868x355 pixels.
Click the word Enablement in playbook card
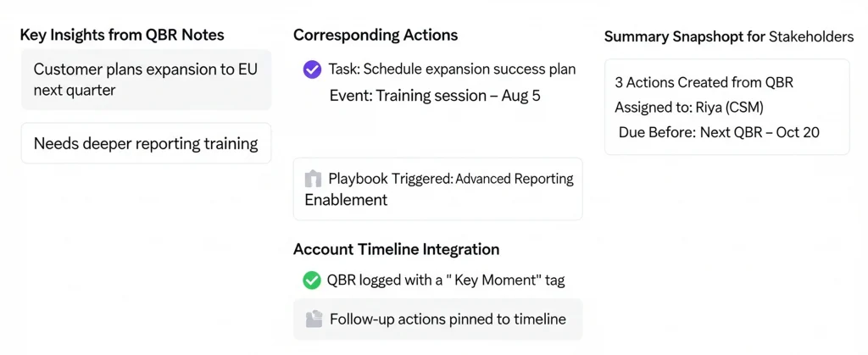tap(346, 200)
